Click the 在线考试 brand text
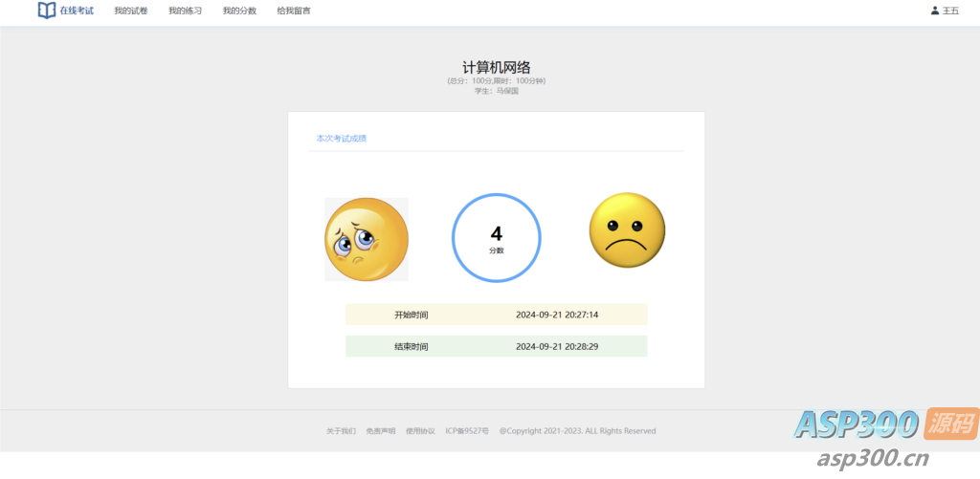 pyautogui.click(x=77, y=11)
